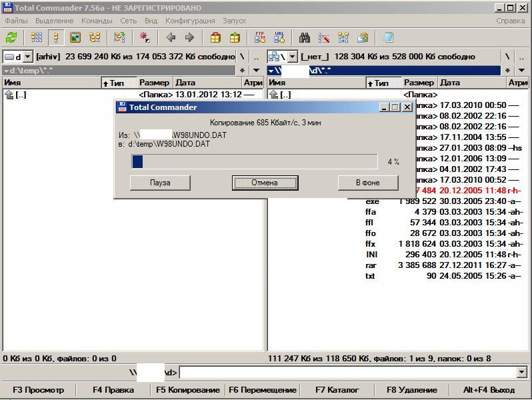The image size is (532, 400).
Task: Click right panel favorites asterisk button
Action: (x=507, y=70)
